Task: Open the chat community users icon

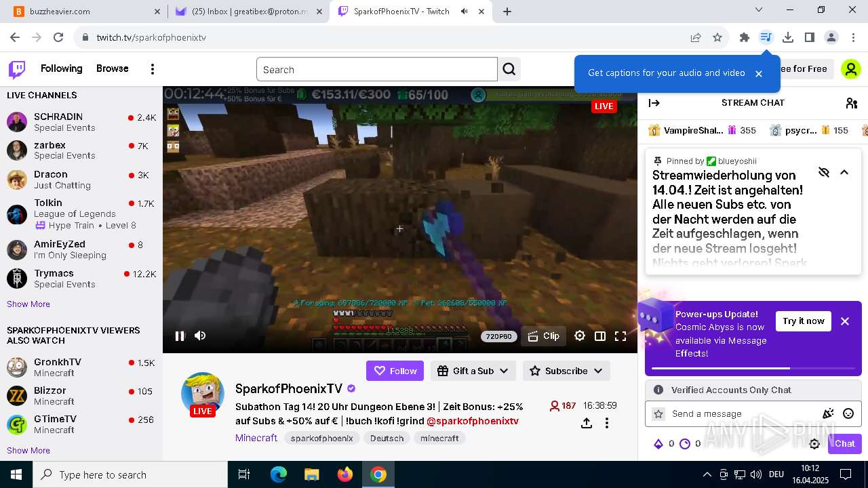Action: click(852, 103)
